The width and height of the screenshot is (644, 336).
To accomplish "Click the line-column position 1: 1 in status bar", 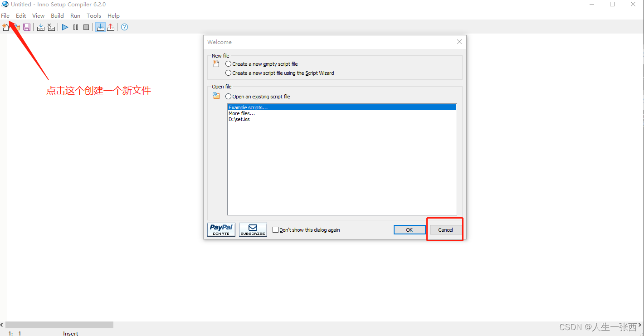I will 15,333.
